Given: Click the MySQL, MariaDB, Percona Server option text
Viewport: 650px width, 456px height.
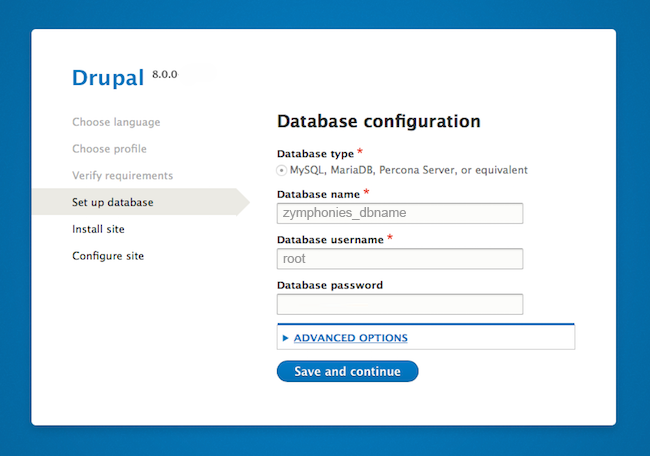Looking at the screenshot, I should coord(409,170).
